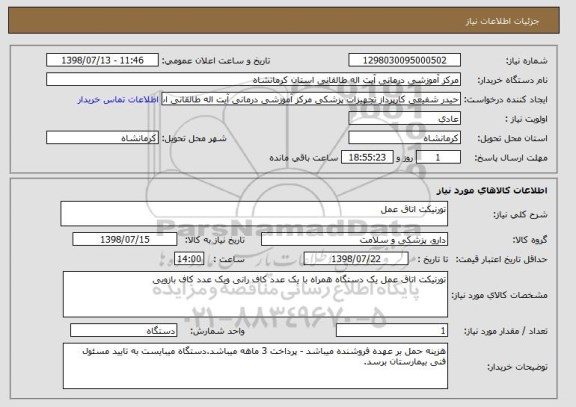
Task: Click the استان محل تحویل field کرمانشاه
Action: click(404, 138)
